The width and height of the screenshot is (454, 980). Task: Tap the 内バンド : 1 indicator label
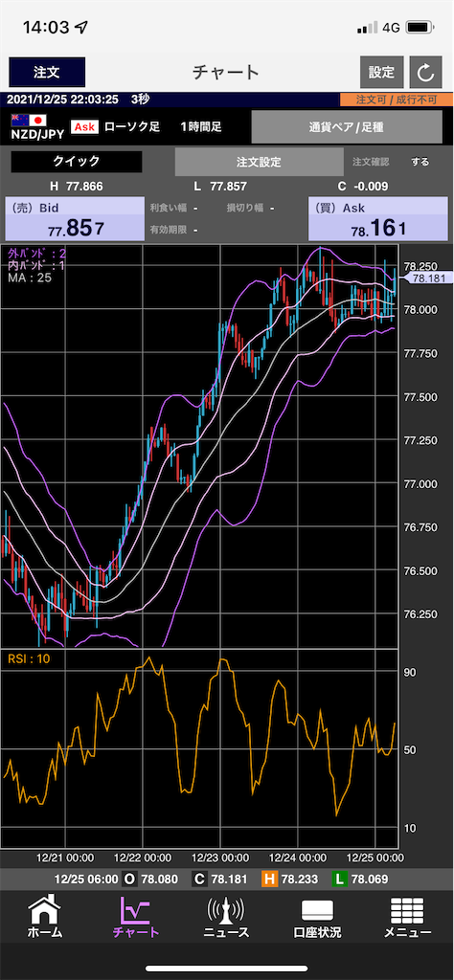click(37, 266)
